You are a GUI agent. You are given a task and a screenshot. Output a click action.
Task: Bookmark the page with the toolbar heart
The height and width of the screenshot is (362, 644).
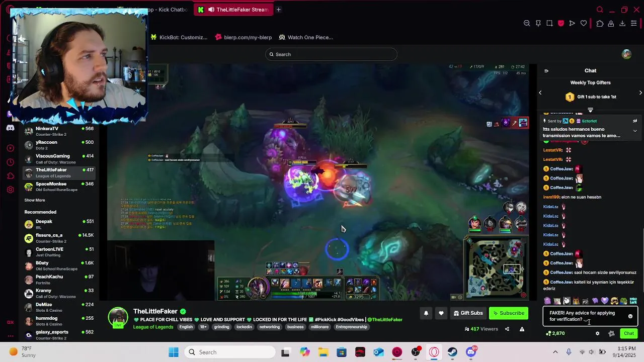[584, 23]
